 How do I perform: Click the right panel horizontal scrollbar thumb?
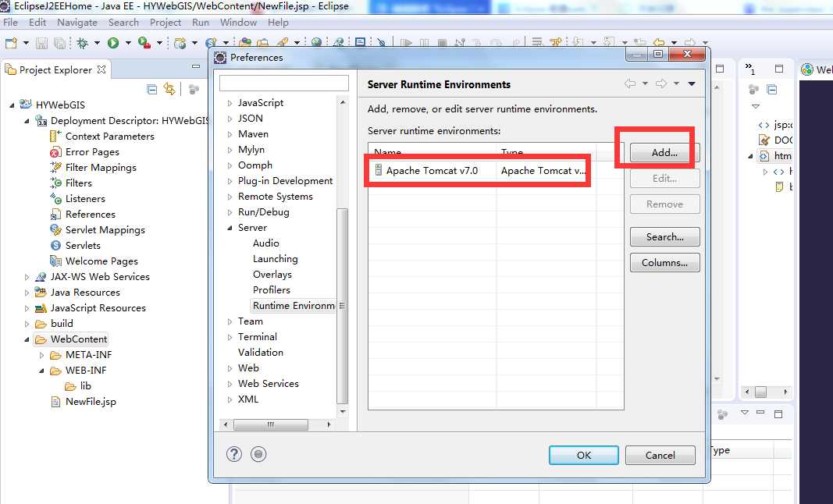click(x=760, y=392)
